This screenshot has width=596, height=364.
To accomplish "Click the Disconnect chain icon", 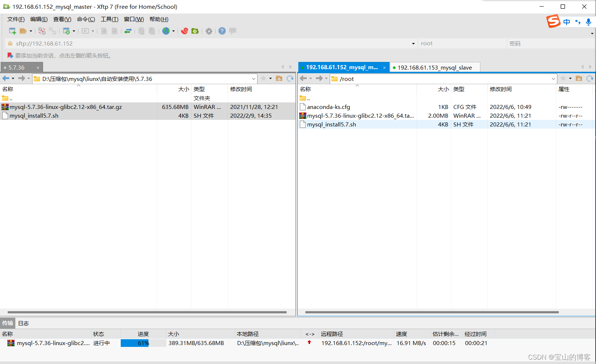I will tap(53, 31).
